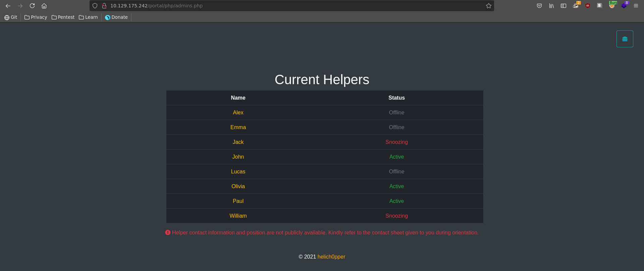Screen dimensions: 644x271
Task: Toggle the sidebar view icon
Action: [x=563, y=6]
